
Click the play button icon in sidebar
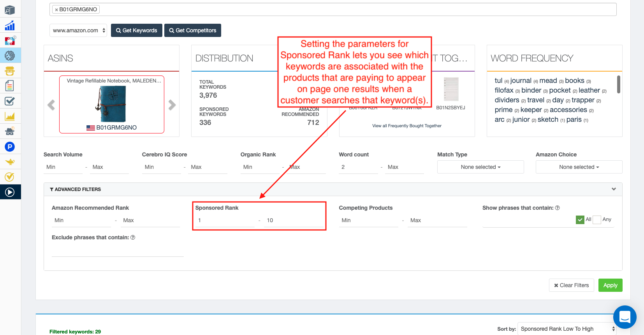[x=10, y=192]
